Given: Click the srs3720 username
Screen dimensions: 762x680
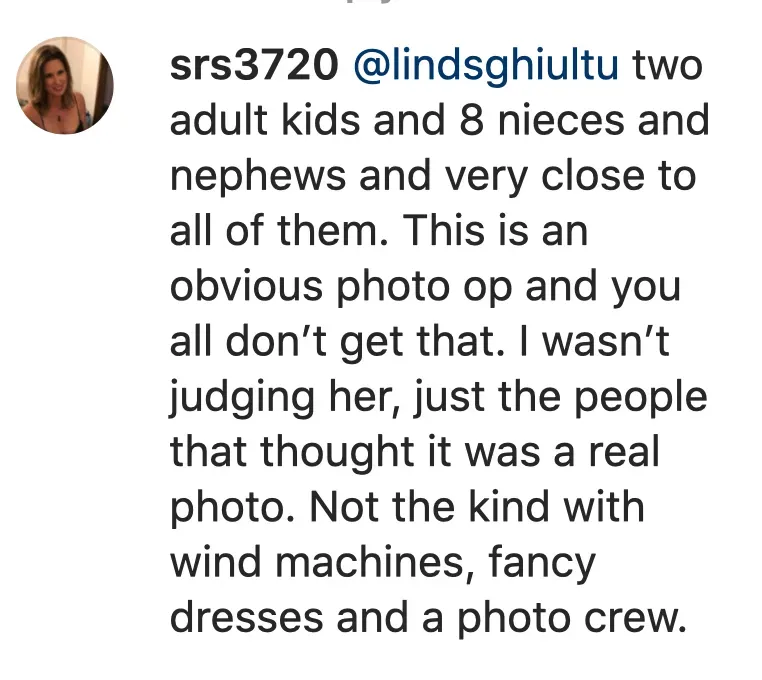Looking at the screenshot, I should click(251, 67).
